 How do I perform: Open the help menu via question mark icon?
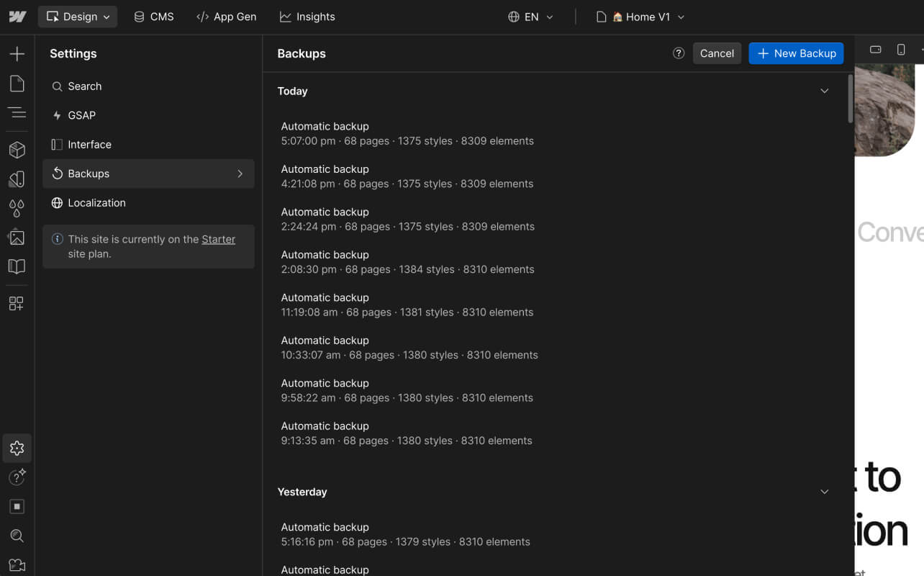[678, 53]
